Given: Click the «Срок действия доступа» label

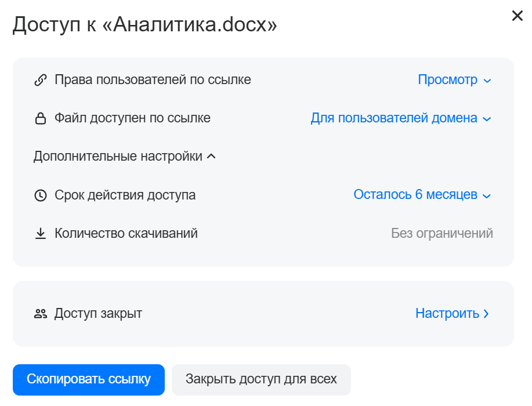Looking at the screenshot, I should [125, 195].
